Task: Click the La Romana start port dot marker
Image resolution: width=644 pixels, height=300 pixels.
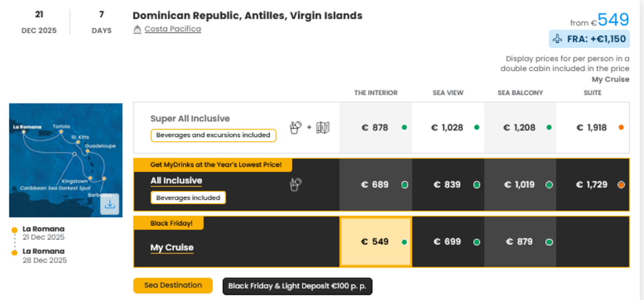Action: pos(15,229)
